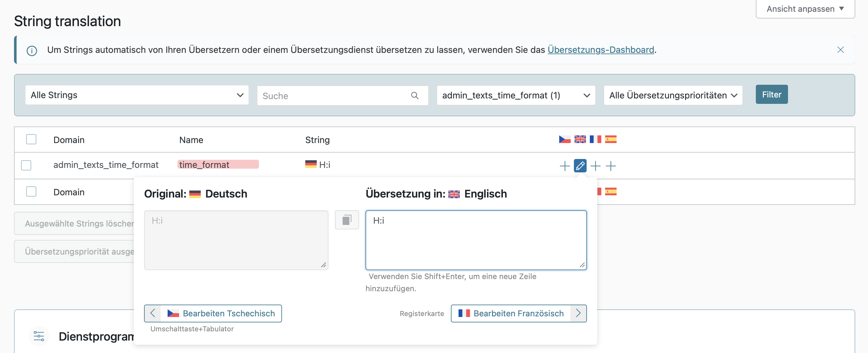This screenshot has width=868, height=353.
Task: Expand Alle Übersetzungsprioritäten dropdown
Action: point(673,95)
